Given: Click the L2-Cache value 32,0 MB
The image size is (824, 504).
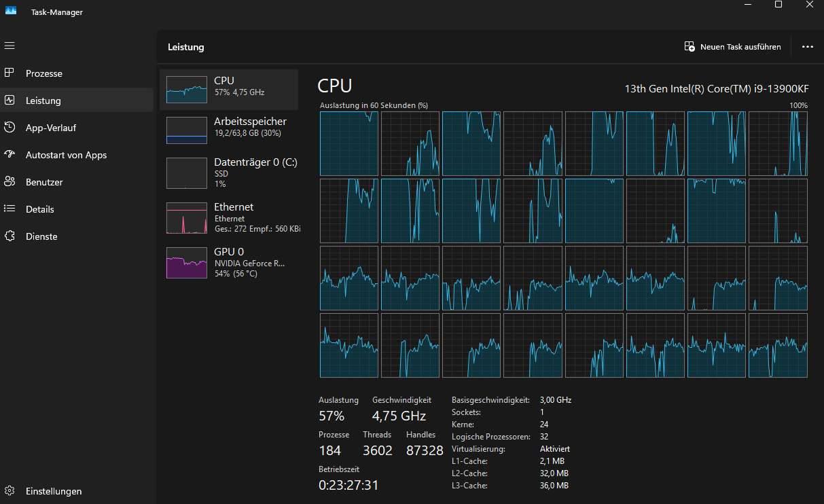Looking at the screenshot, I should [554, 473].
